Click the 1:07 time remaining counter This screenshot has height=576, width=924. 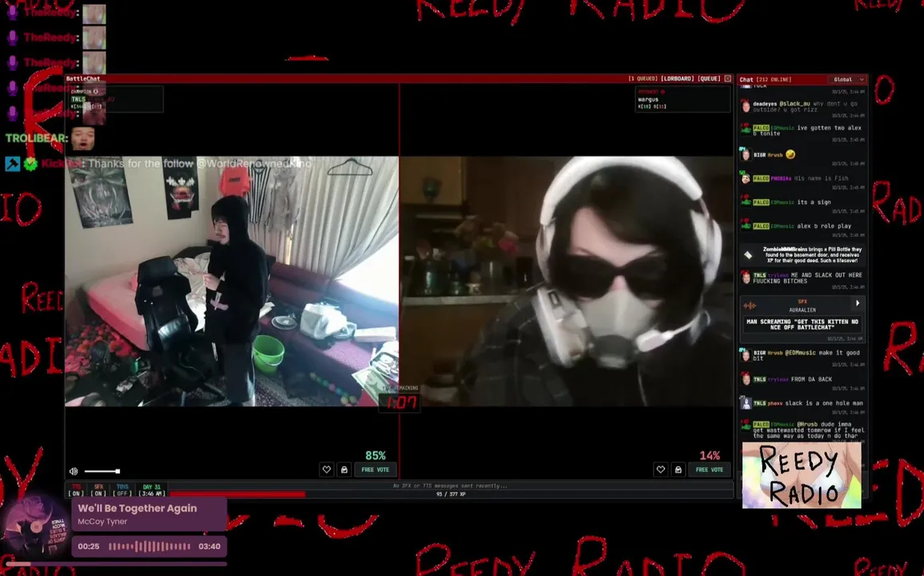pos(401,402)
